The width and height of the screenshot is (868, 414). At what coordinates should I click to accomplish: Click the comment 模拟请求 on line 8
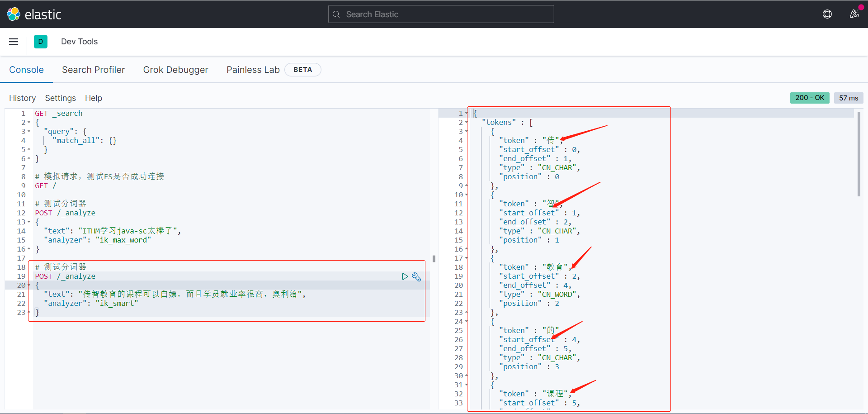[x=99, y=176]
